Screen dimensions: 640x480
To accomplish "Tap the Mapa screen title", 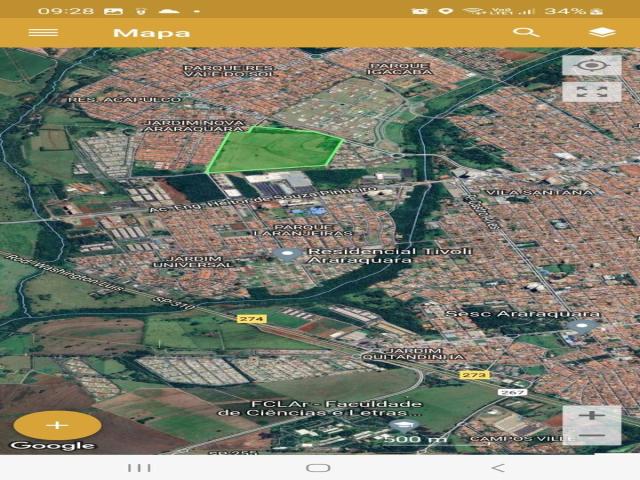I will (152, 33).
